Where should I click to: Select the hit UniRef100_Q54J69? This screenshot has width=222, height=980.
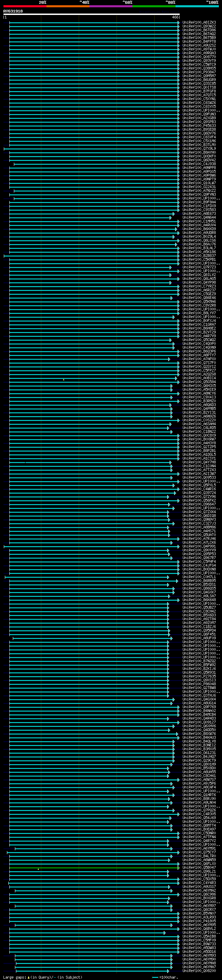199,818
